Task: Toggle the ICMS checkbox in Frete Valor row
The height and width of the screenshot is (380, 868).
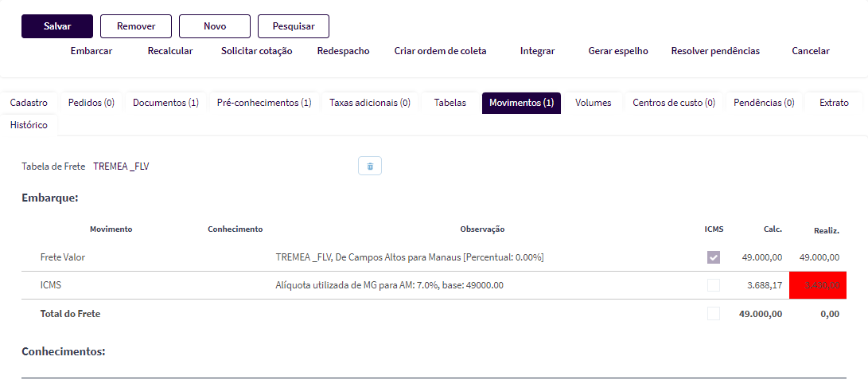Action: pos(714,257)
